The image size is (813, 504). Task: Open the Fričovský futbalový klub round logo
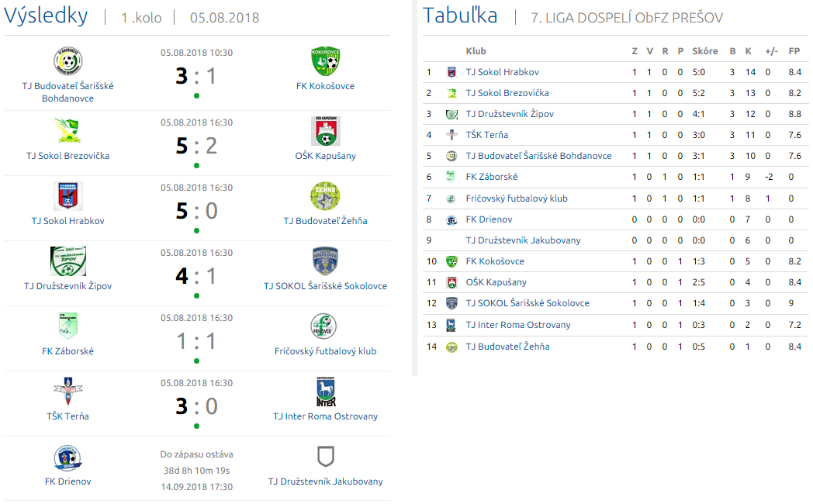324,326
